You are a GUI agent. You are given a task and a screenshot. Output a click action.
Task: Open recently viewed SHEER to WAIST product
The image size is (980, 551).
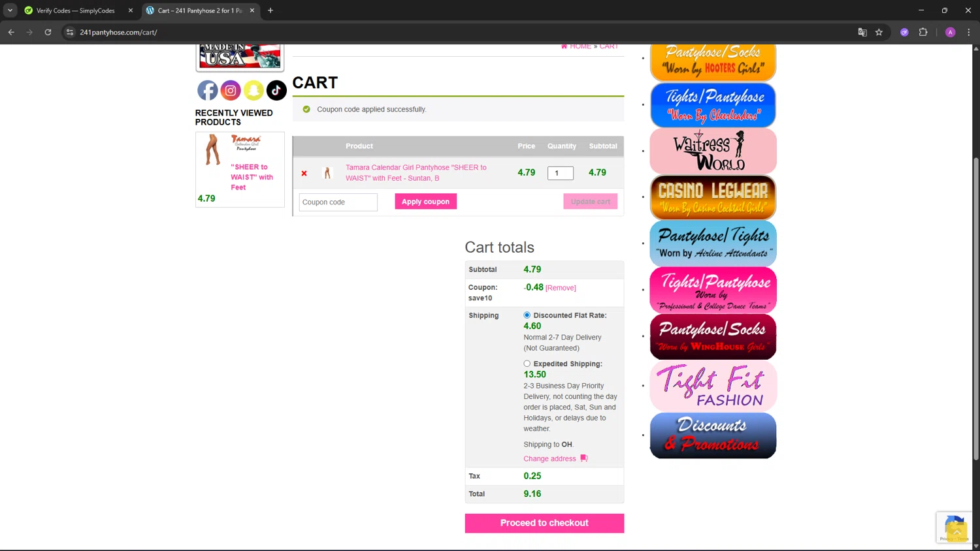[x=252, y=177]
